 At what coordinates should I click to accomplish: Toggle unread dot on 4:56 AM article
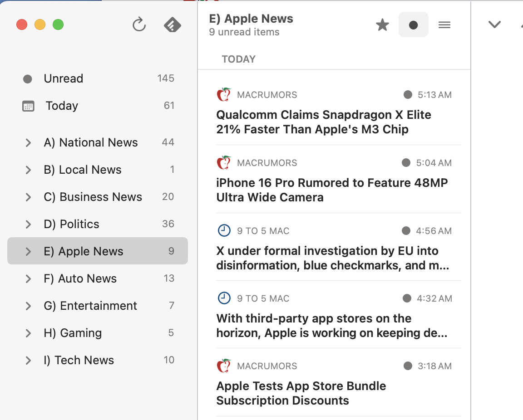coord(406,231)
